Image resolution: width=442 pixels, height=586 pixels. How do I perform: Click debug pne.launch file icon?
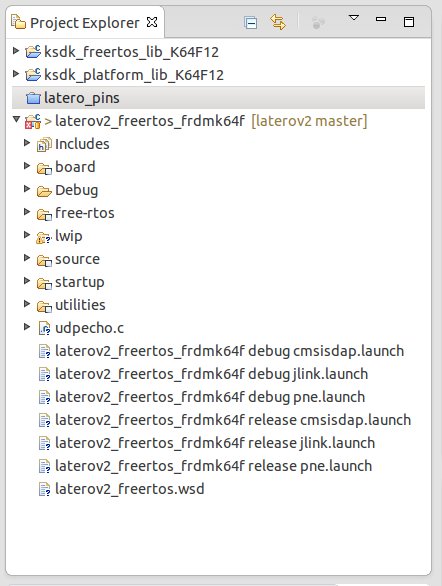(44, 398)
